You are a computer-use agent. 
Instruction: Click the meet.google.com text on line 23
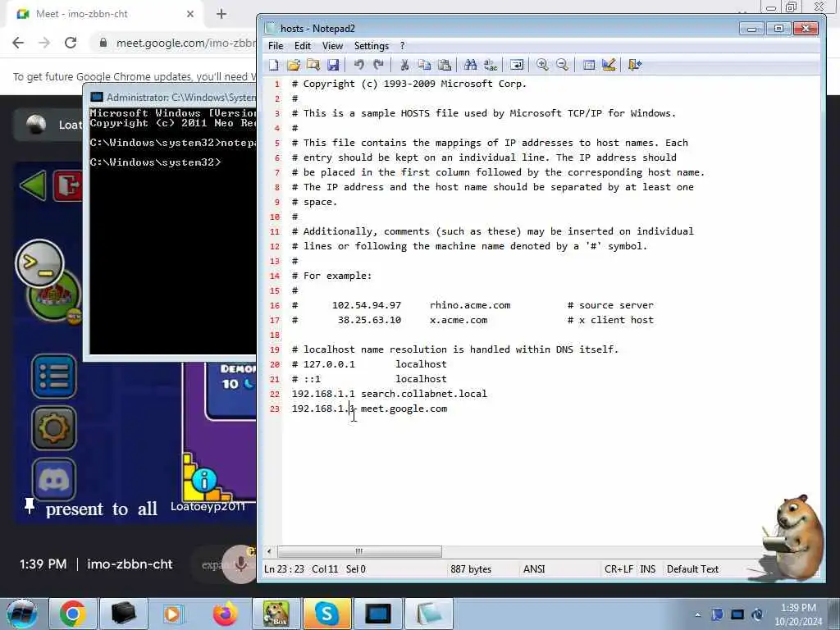tap(404, 409)
